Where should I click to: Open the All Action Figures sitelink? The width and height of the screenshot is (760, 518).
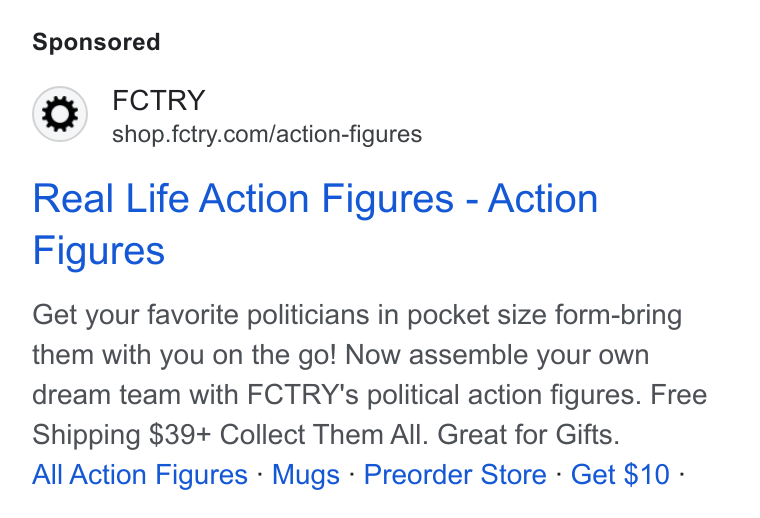coord(140,474)
